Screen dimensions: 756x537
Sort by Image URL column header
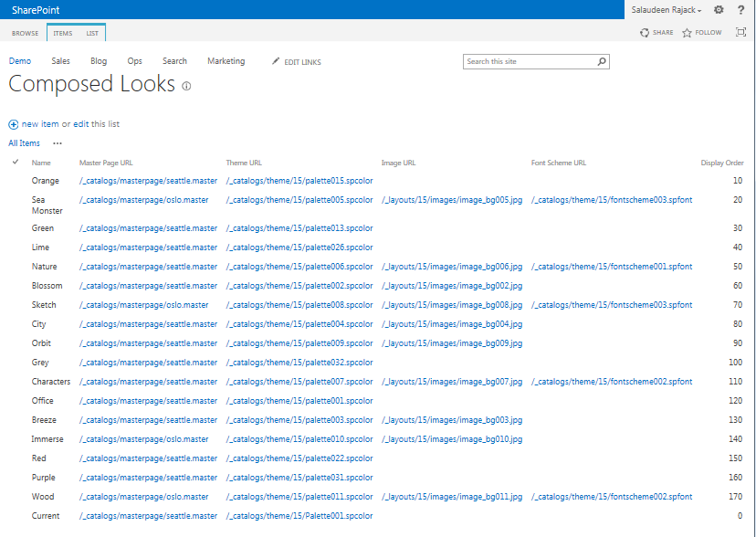(x=398, y=163)
